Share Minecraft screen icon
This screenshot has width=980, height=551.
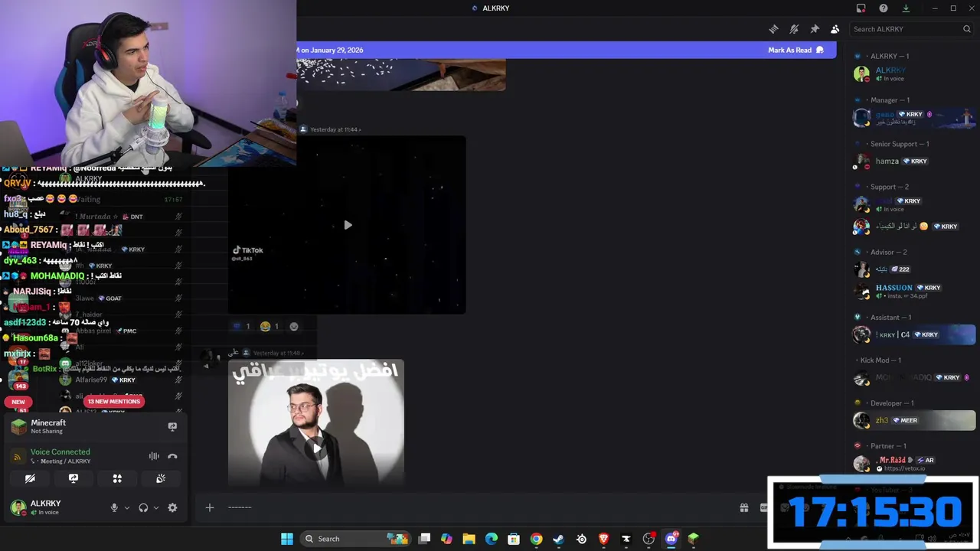point(172,426)
